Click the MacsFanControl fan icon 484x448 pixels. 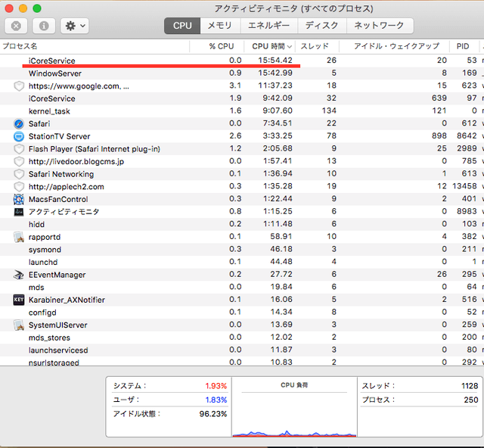19,199
